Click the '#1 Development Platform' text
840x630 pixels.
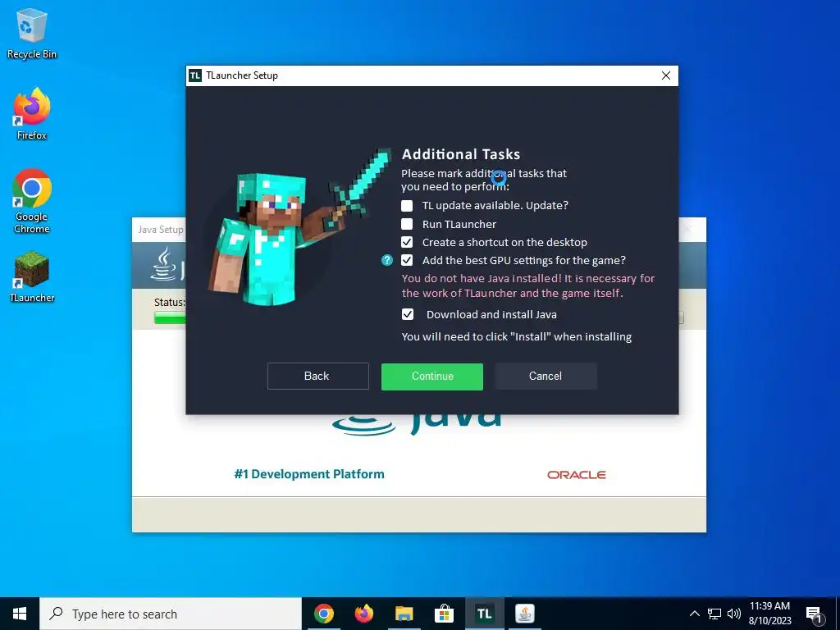click(x=309, y=474)
